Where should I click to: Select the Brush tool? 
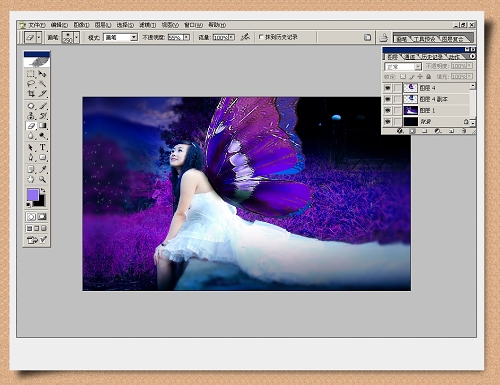42,106
